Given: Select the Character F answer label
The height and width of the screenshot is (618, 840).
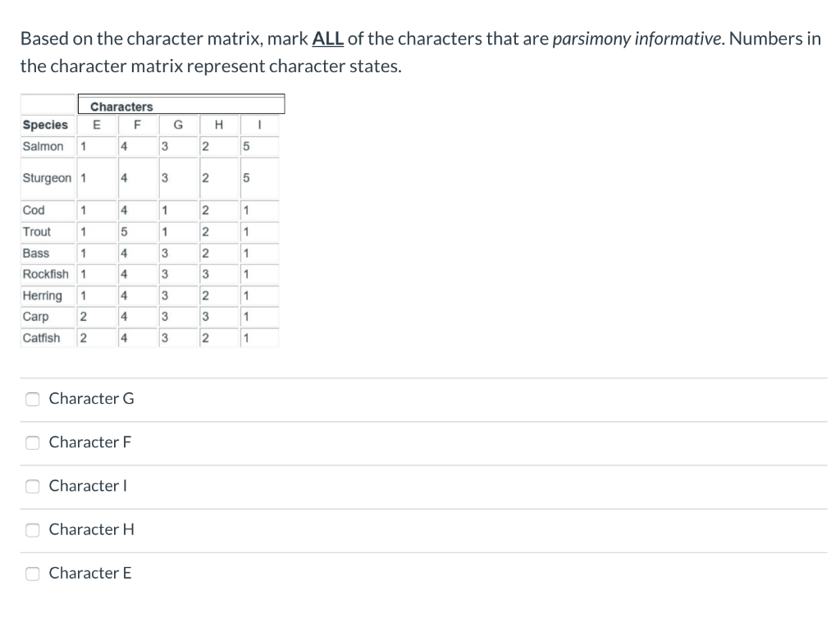Looking at the screenshot, I should [x=90, y=442].
